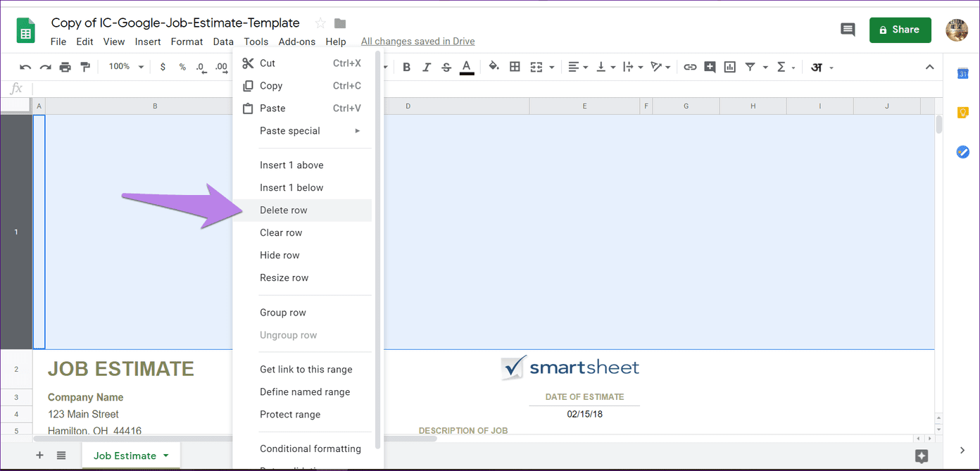
Task: Open the Insert menu
Action: (148, 42)
